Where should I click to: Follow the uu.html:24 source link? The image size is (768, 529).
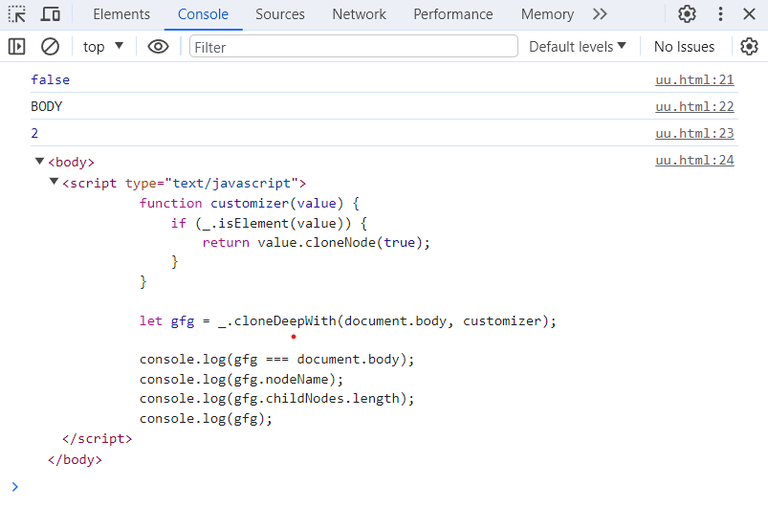click(x=695, y=160)
